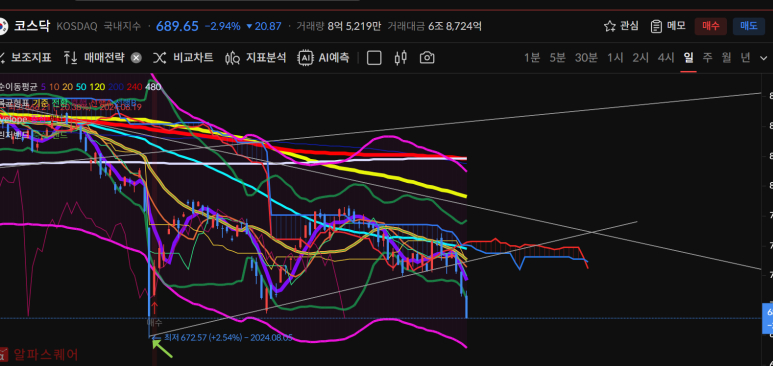Click the 볼린저밴드 Bollinger band legend
Image resolution: width=773 pixels, height=366 pixels.
click(14, 134)
